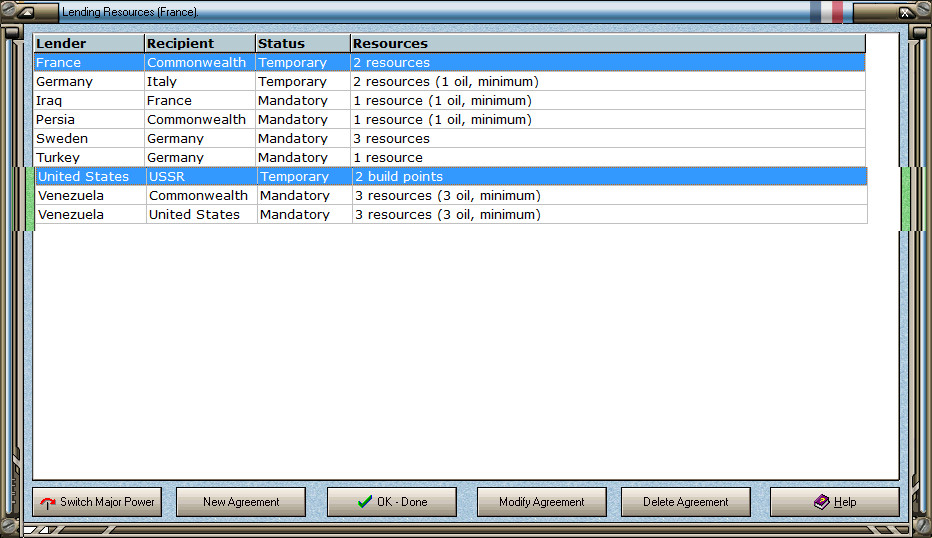Select the Iraq lender row
This screenshot has width=932, height=538.
coord(449,100)
